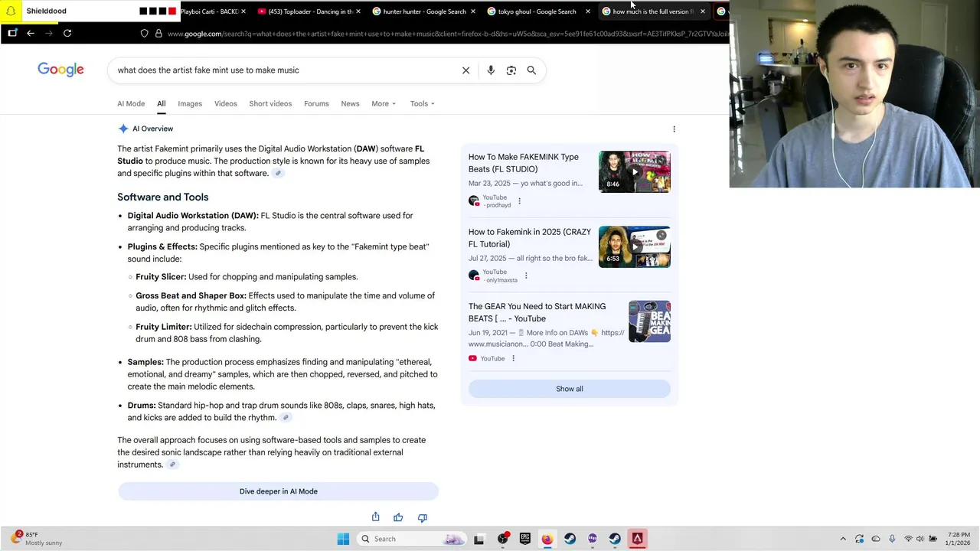
Task: Open options for GEAR You Need result
Action: click(x=513, y=358)
